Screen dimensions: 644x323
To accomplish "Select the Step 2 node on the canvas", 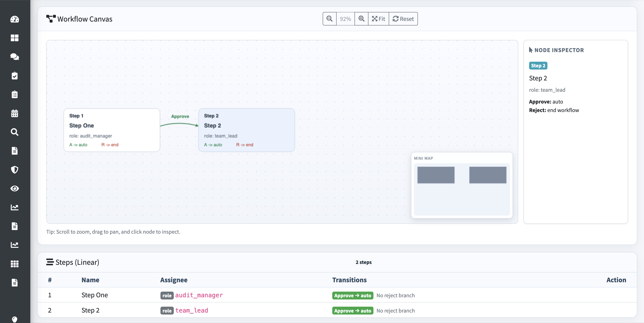I will pyautogui.click(x=247, y=130).
